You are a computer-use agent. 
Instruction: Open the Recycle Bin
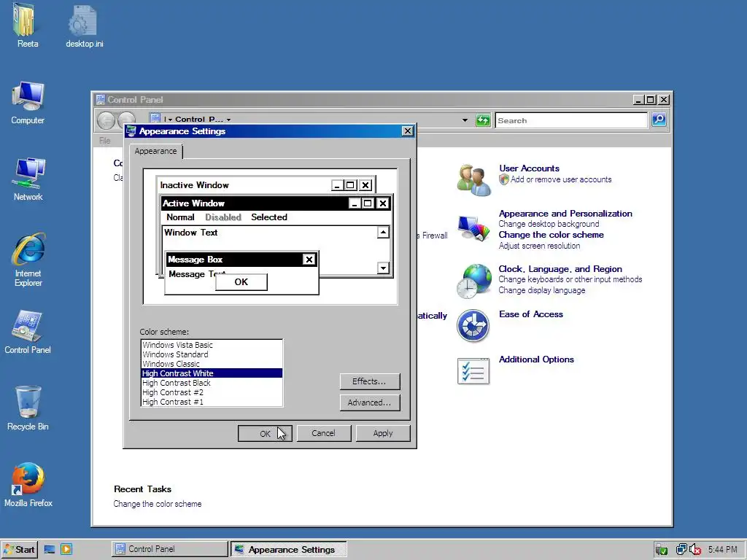click(x=28, y=402)
